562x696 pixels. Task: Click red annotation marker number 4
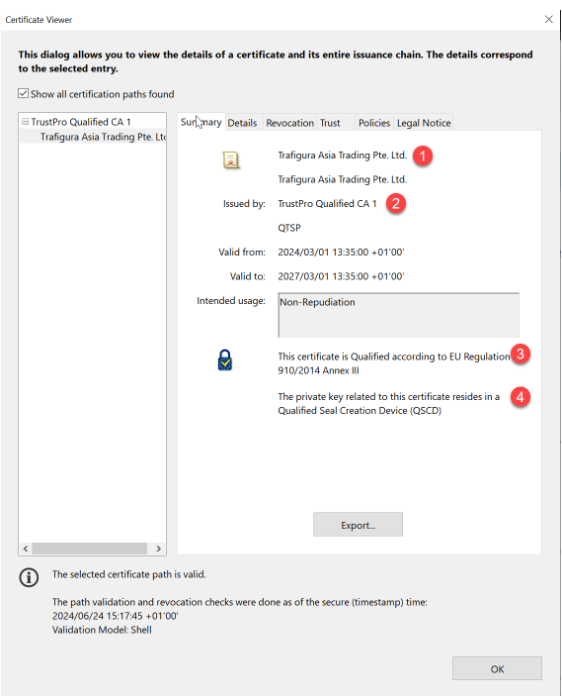pos(520,396)
